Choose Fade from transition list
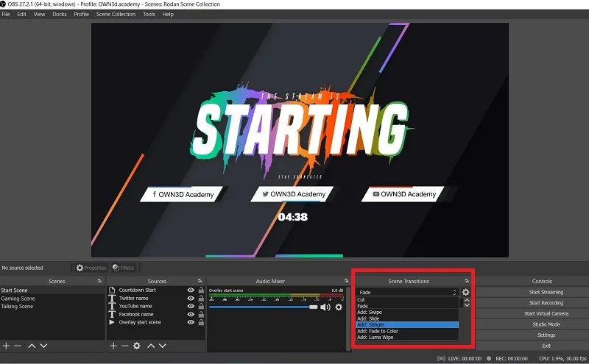Screen dimensions: 589x364 coord(407,306)
